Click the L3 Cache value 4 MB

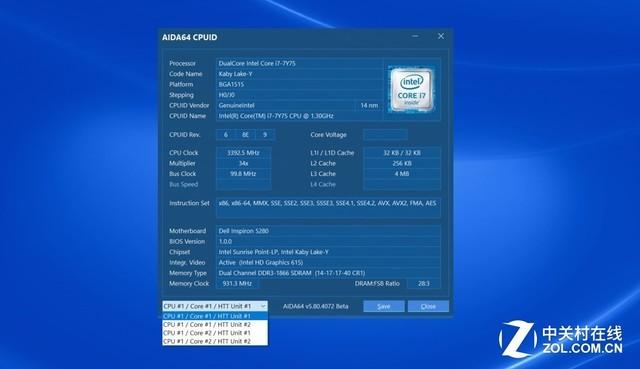pyautogui.click(x=402, y=174)
